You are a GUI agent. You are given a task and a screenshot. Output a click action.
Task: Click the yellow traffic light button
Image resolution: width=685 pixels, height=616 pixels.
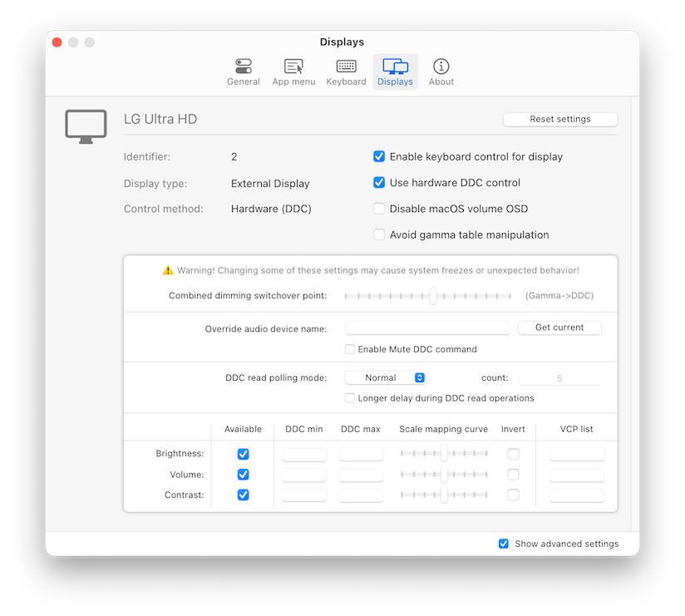click(x=73, y=42)
